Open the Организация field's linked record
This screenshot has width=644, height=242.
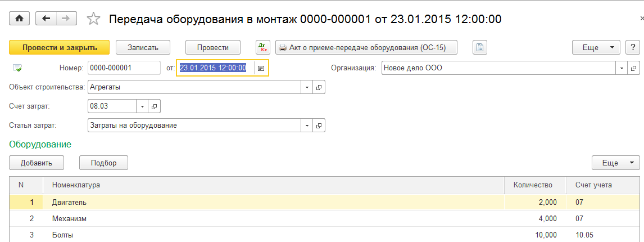coord(633,68)
